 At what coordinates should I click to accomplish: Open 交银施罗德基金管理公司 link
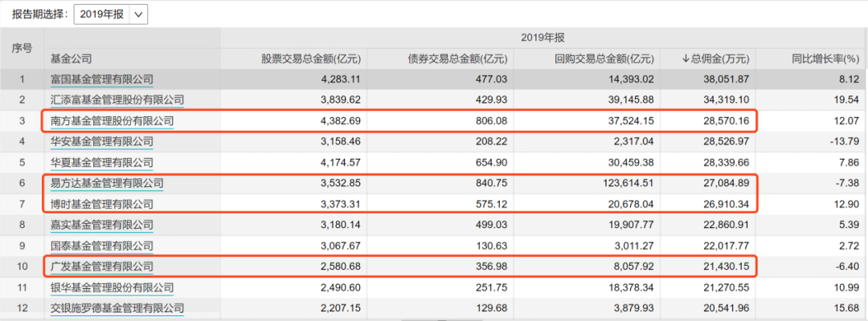(117, 308)
